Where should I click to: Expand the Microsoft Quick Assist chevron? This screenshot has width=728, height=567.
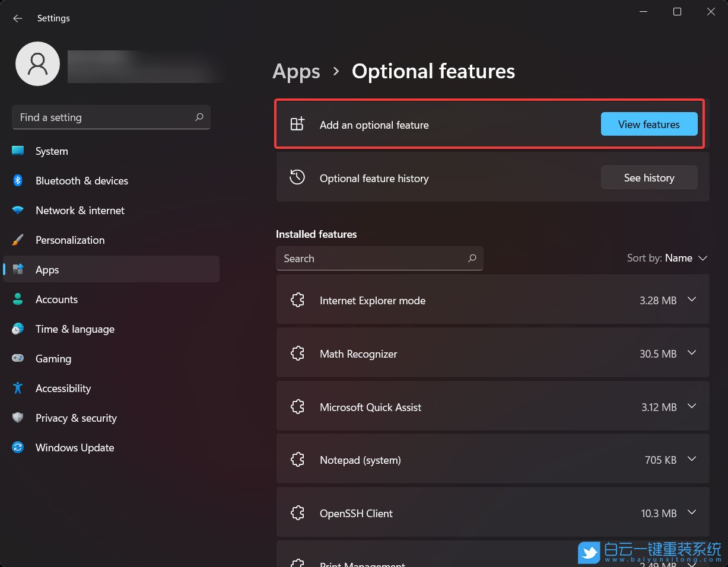[x=691, y=407]
